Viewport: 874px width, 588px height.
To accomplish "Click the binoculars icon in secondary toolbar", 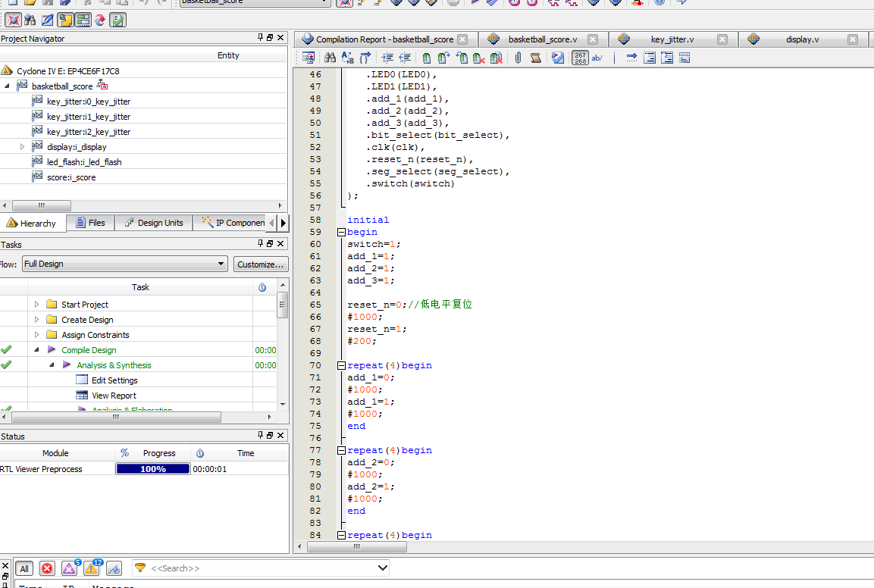I will (30, 20).
